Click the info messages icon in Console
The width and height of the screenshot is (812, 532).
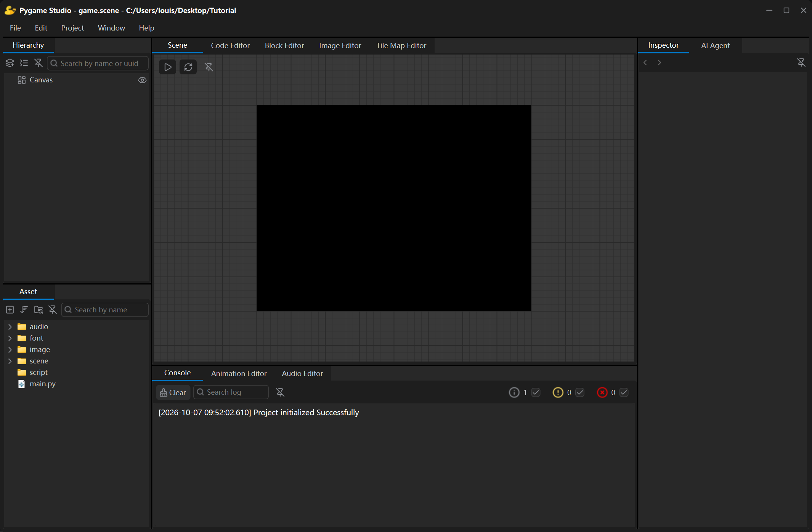(x=514, y=392)
